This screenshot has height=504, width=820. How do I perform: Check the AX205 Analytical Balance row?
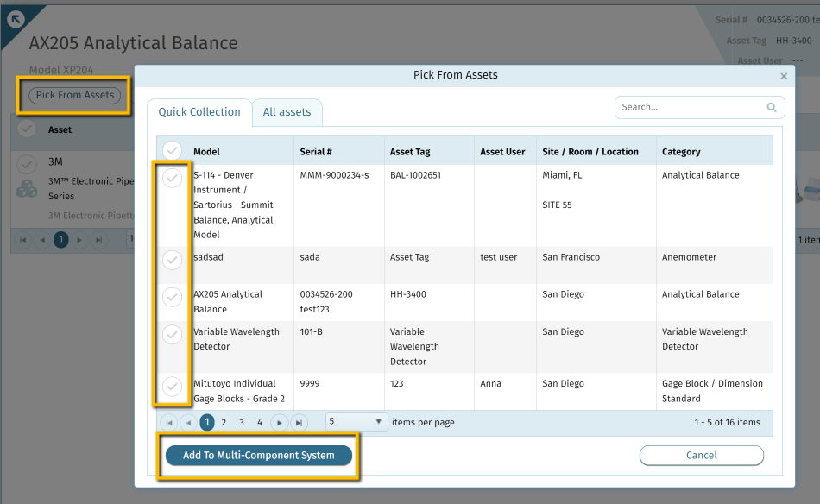pos(172,298)
